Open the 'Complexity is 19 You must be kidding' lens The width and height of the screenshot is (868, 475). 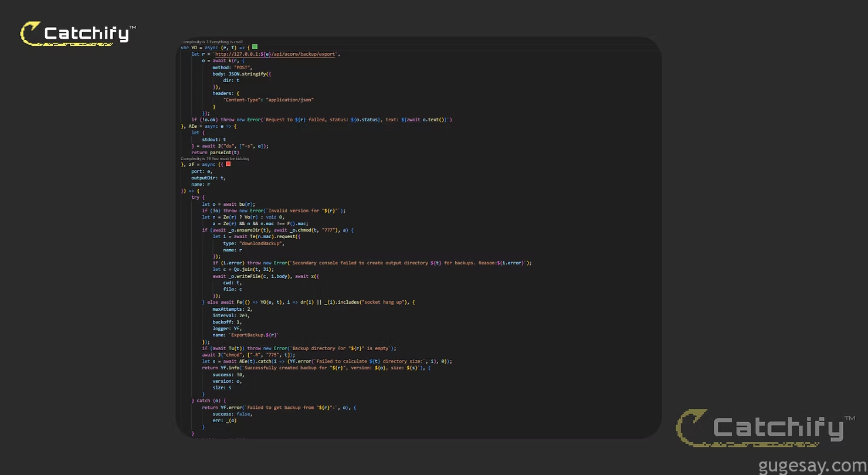[x=215, y=158]
